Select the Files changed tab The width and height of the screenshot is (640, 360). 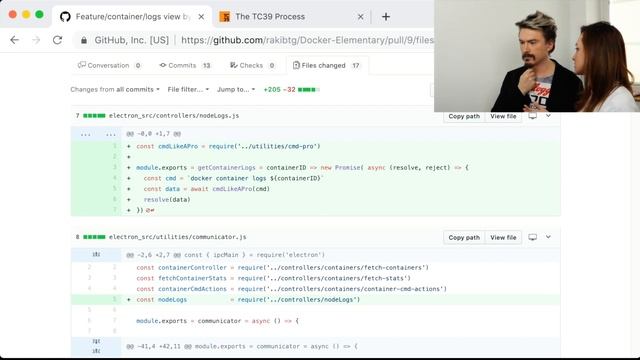(327, 65)
